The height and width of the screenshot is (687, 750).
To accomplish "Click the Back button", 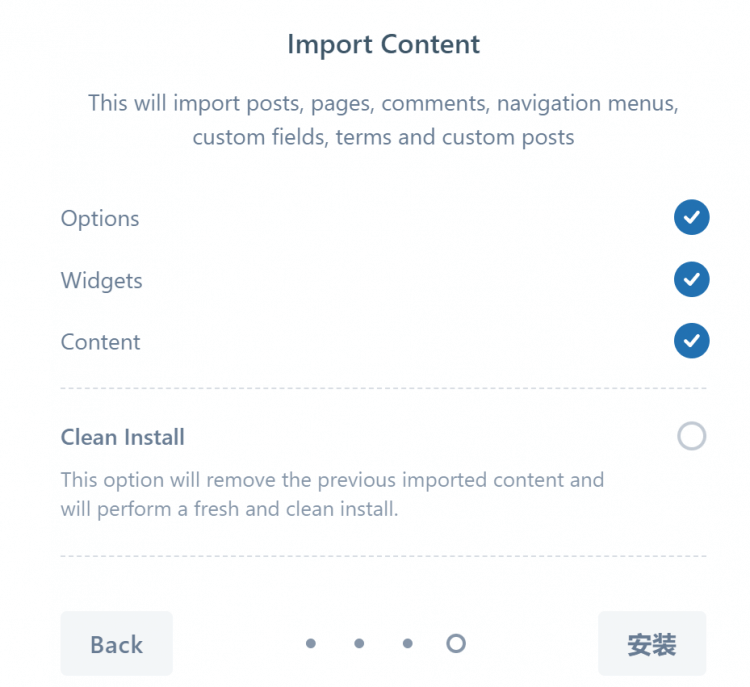I will (116, 644).
